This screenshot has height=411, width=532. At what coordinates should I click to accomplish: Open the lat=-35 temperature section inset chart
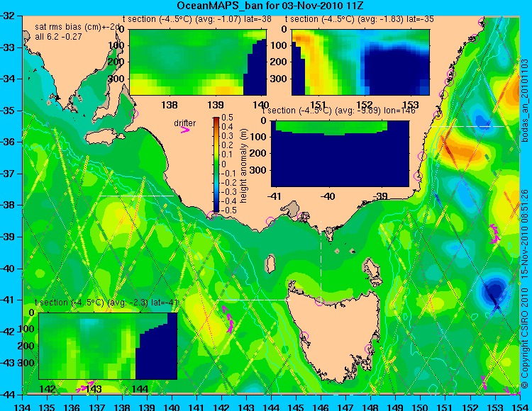point(360,62)
